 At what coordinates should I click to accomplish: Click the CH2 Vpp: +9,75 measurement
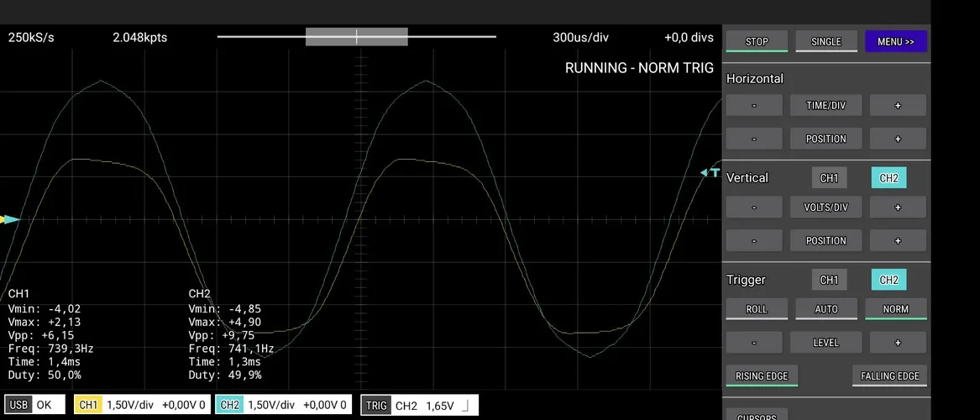pos(221,335)
